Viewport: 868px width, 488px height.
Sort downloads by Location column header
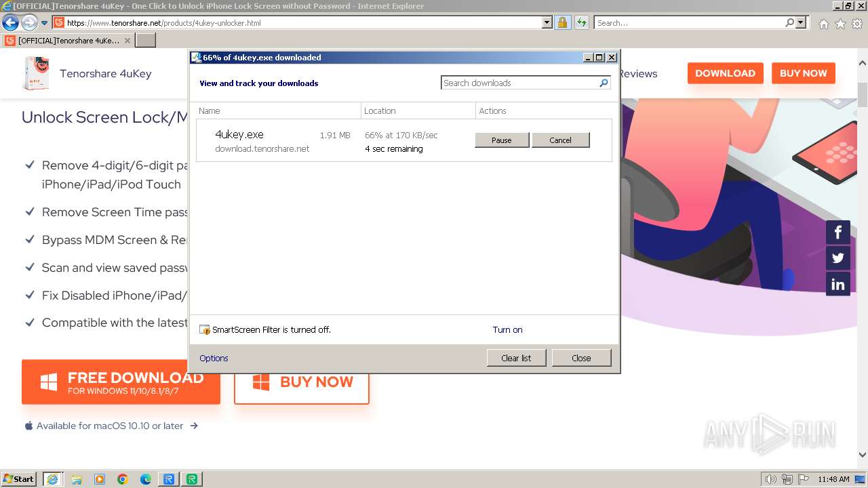(418, 110)
